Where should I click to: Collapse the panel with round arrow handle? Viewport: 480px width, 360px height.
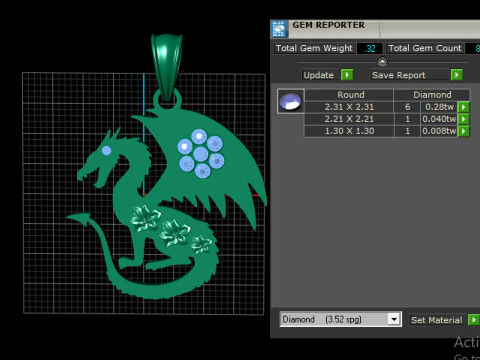pyautogui.click(x=382, y=62)
